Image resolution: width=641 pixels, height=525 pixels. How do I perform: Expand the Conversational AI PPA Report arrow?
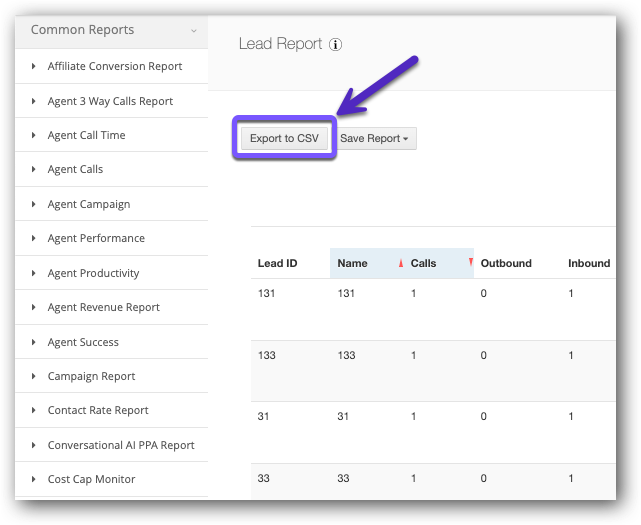(x=34, y=445)
